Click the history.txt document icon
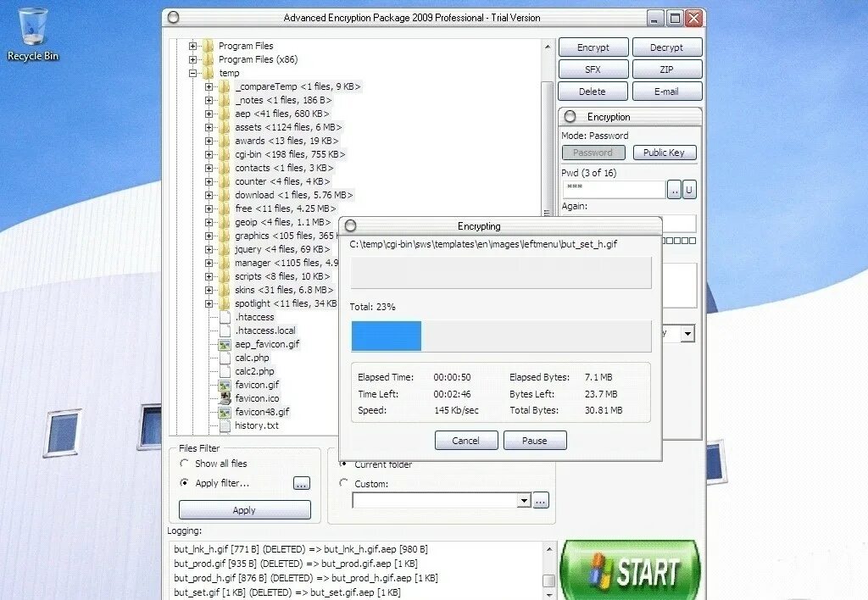This screenshot has height=600, width=868. (x=225, y=425)
